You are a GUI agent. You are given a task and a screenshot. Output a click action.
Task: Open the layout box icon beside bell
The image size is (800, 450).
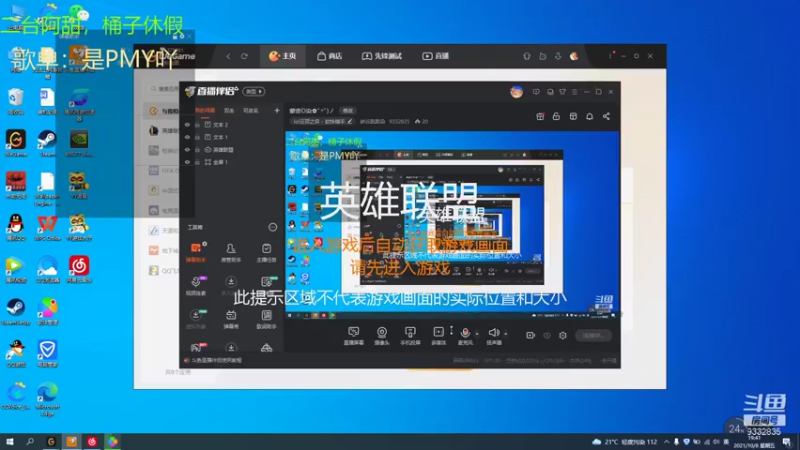point(573,116)
